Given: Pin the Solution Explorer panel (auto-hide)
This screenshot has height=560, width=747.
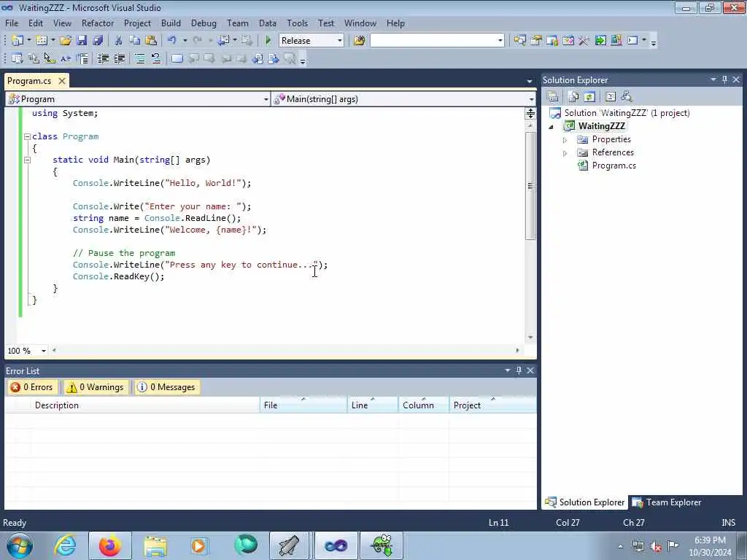Looking at the screenshot, I should [724, 79].
